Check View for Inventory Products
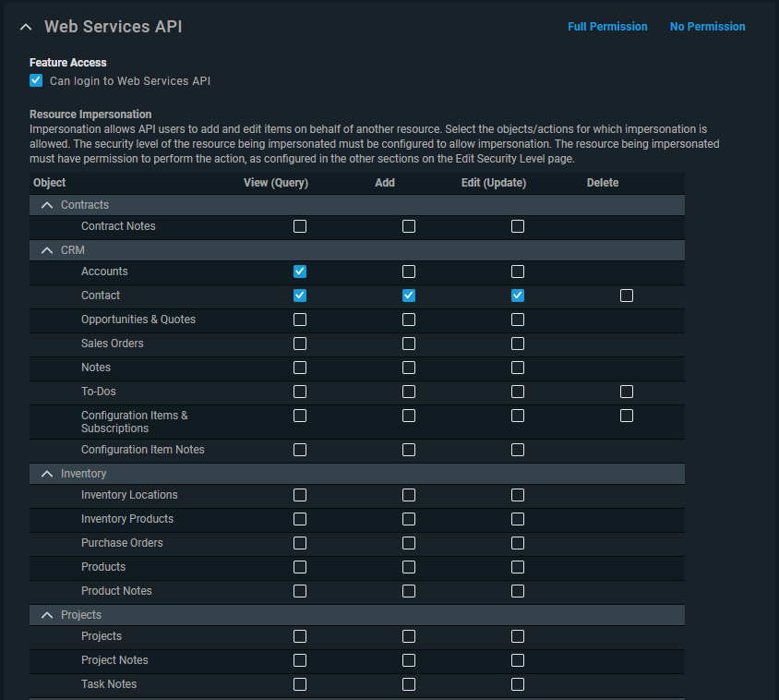Viewport: 779px width, 700px height. pyautogui.click(x=300, y=519)
